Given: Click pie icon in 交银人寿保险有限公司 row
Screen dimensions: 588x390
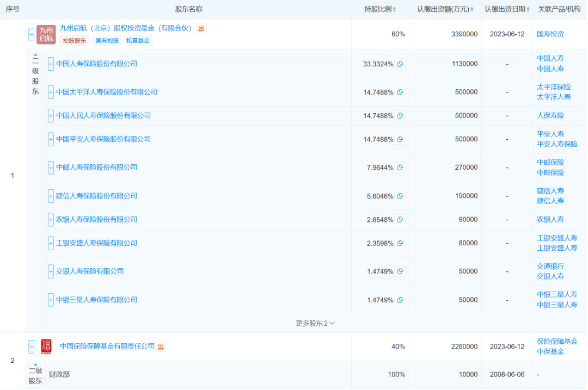Looking at the screenshot, I should tap(400, 271).
